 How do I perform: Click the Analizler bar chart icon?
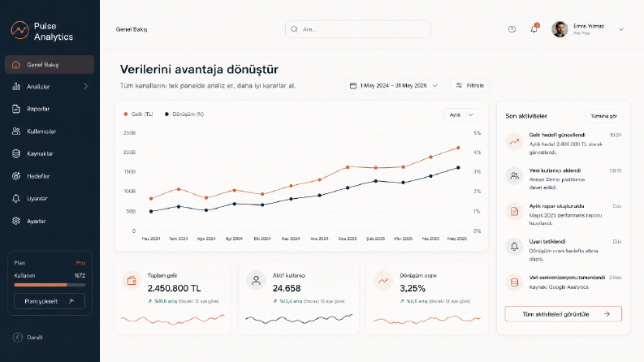[x=16, y=87]
